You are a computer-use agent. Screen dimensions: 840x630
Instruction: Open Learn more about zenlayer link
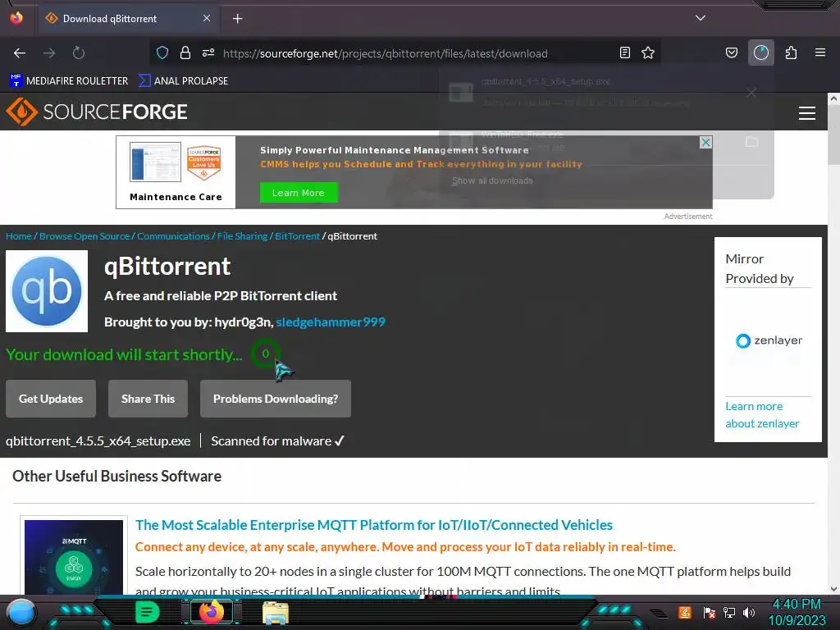pyautogui.click(x=762, y=414)
